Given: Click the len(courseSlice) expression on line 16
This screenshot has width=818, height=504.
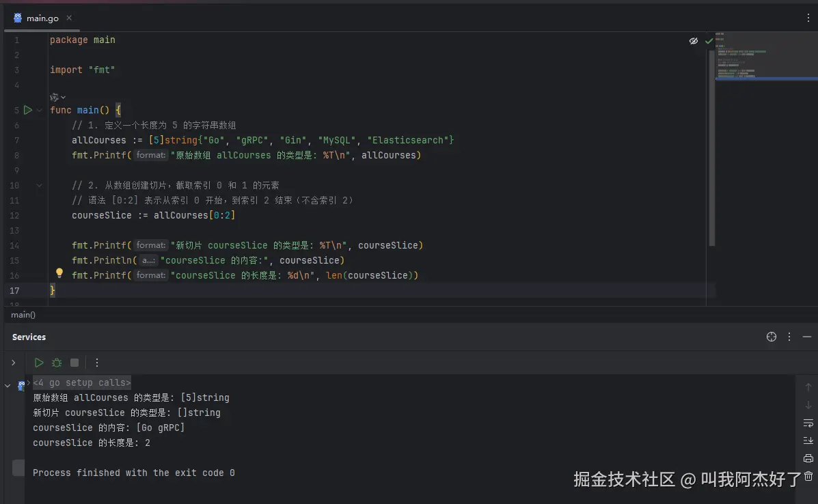Looking at the screenshot, I should coord(369,275).
